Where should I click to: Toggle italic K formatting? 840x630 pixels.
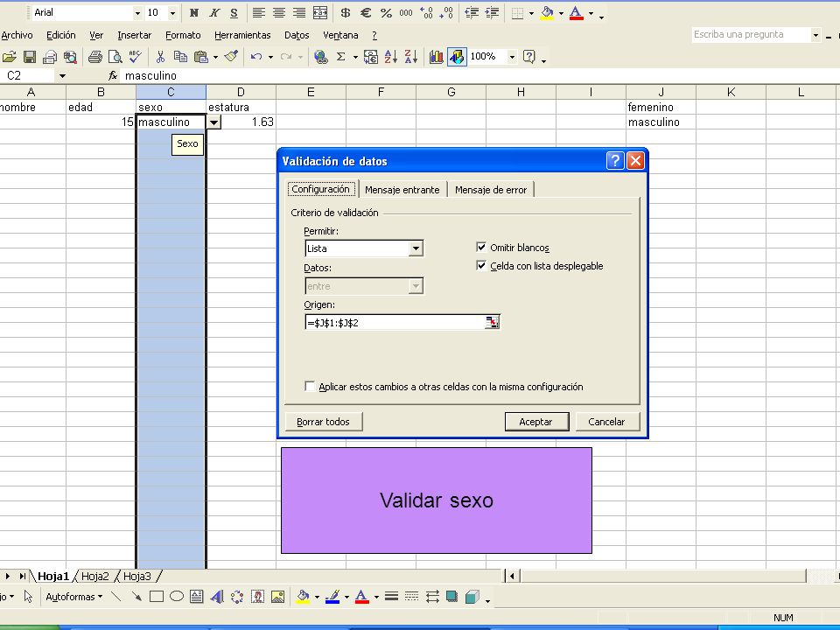[x=214, y=13]
